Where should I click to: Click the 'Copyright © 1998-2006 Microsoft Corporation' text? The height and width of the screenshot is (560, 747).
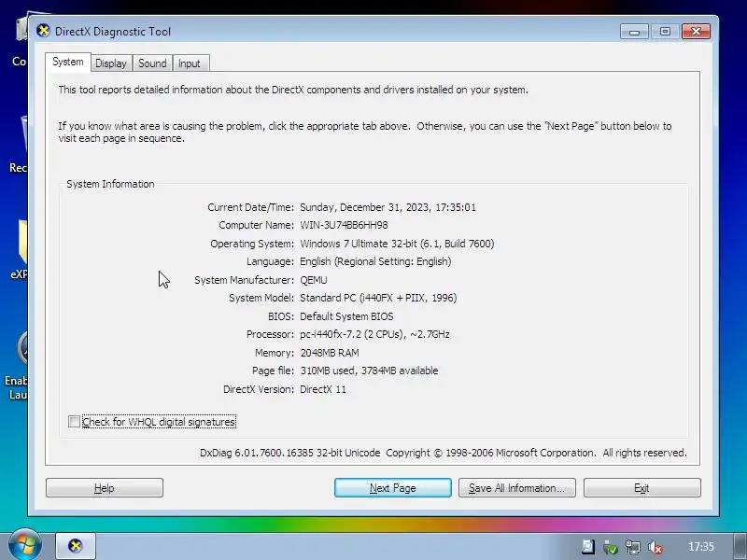491,453
